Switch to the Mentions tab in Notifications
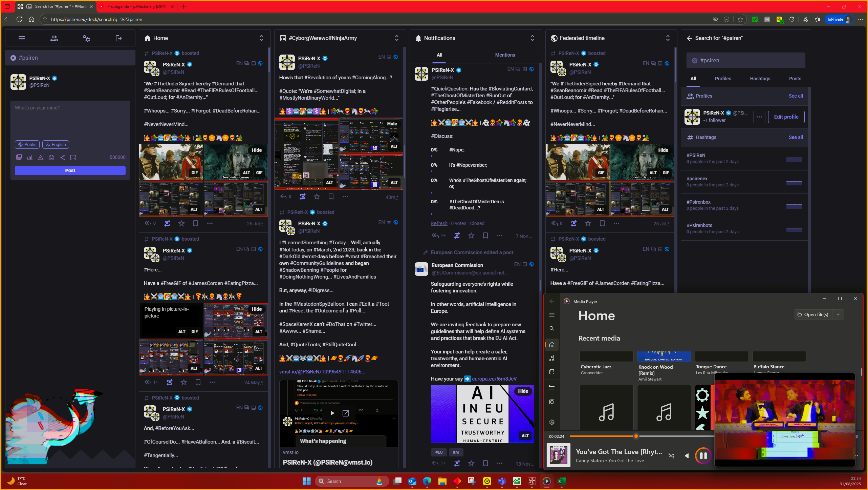The image size is (868, 490). 505,55
